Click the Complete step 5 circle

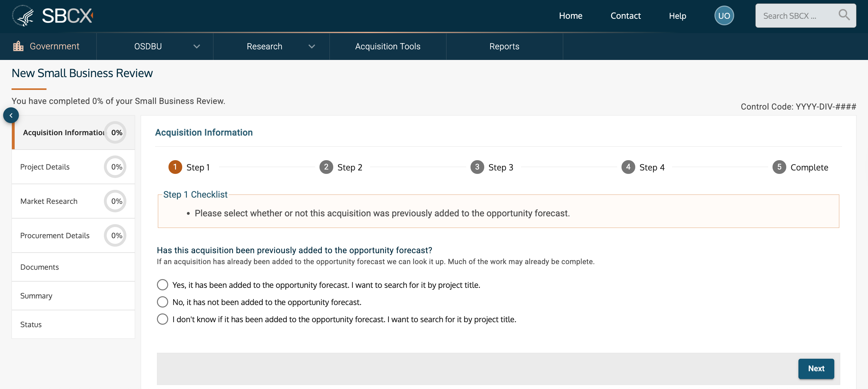[779, 167]
